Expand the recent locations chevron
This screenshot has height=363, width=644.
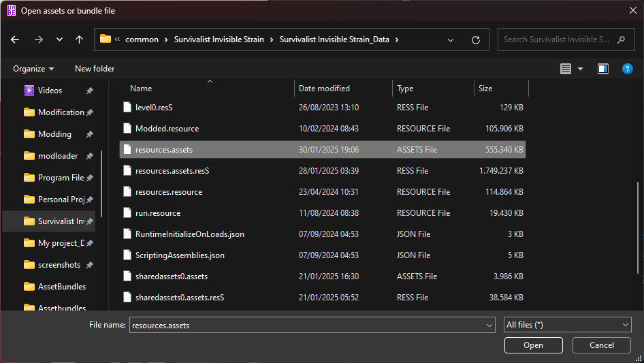[x=60, y=40]
